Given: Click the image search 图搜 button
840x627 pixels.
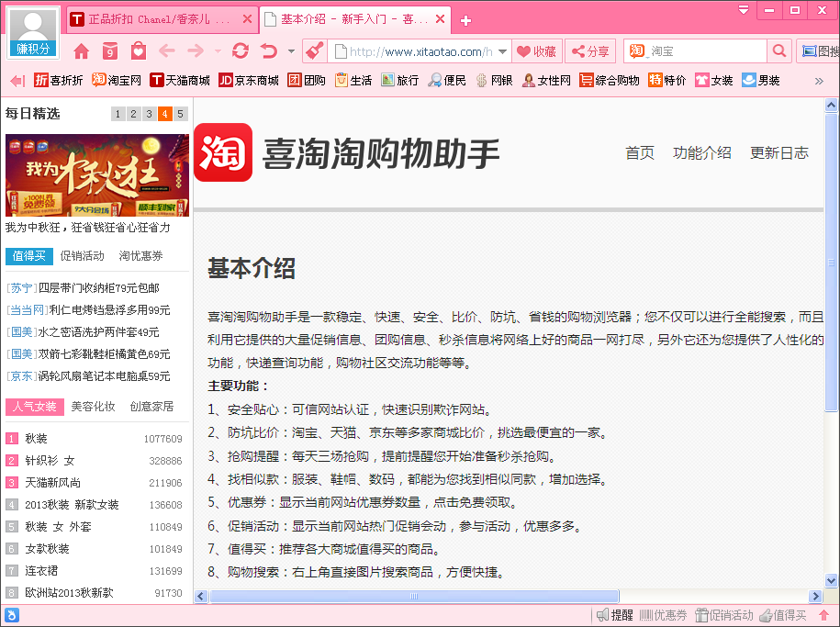Looking at the screenshot, I should point(818,51).
